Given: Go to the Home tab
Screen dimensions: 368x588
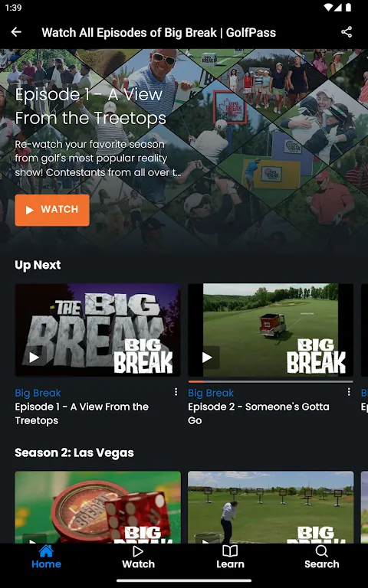Looking at the screenshot, I should pos(46,557).
